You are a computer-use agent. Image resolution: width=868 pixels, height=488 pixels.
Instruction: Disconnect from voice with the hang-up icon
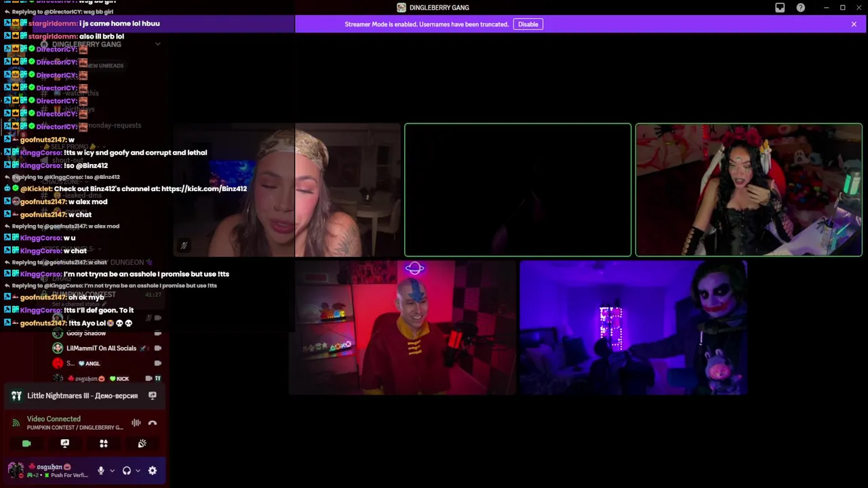[x=153, y=423]
